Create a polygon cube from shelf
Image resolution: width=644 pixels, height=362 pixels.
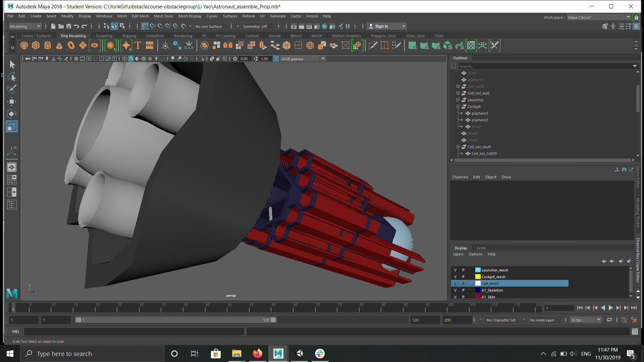click(36, 46)
